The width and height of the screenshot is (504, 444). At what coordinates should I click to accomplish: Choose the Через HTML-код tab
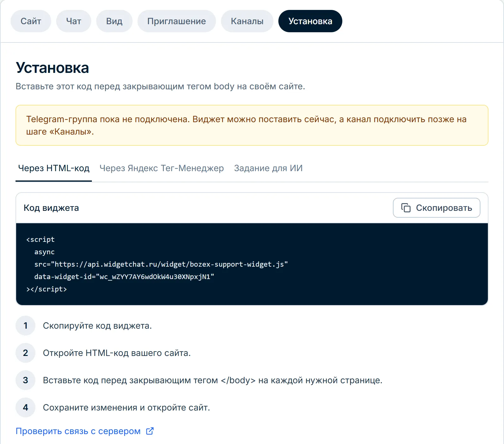click(54, 168)
